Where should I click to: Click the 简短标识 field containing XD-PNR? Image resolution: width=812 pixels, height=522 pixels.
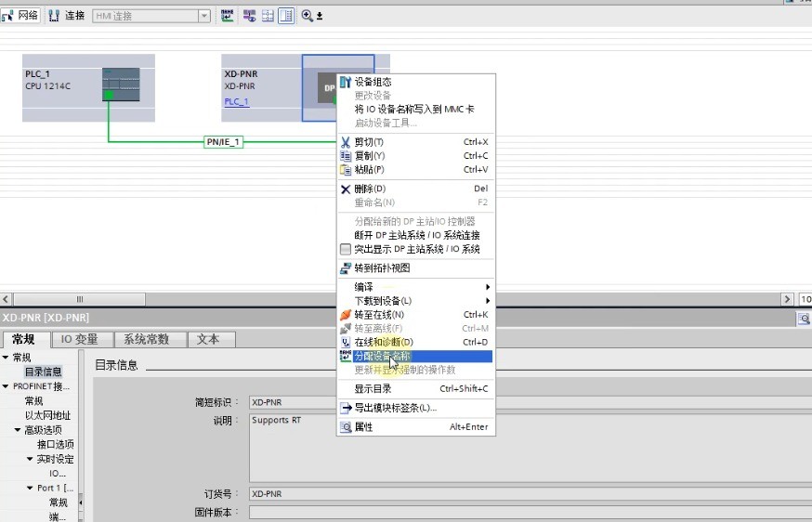coord(530,402)
